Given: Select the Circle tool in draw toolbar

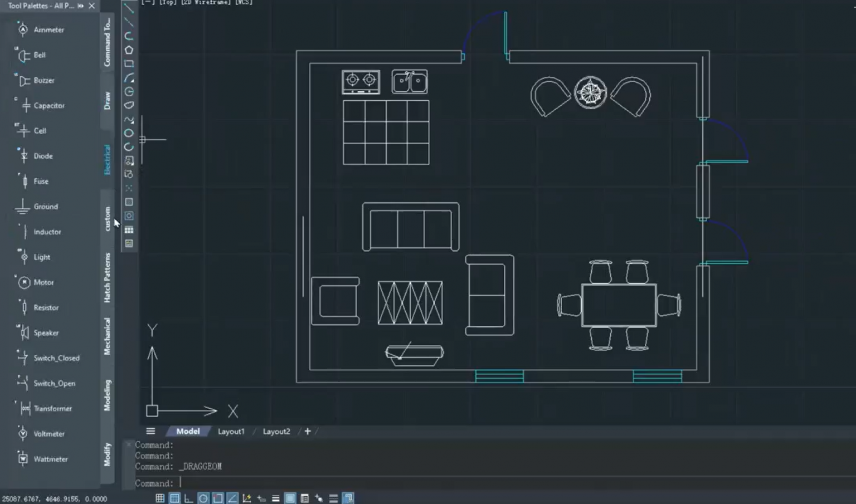Looking at the screenshot, I should pos(129,133).
